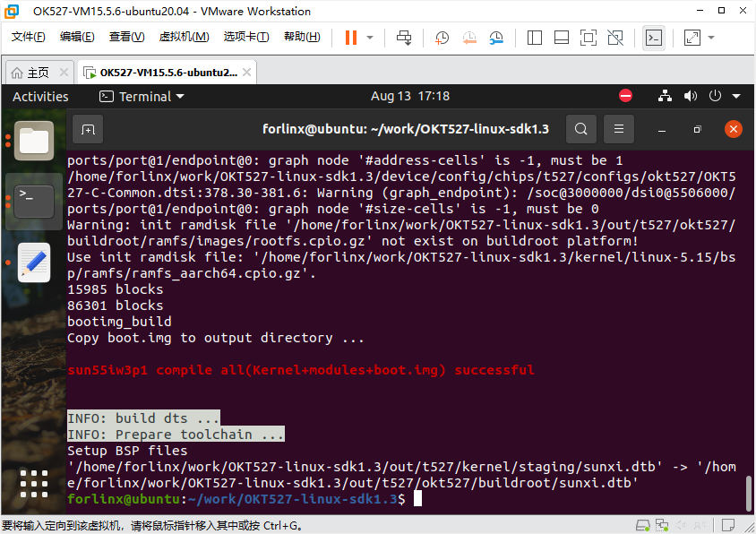
Task: Click the wired network status icon
Action: 665,96
